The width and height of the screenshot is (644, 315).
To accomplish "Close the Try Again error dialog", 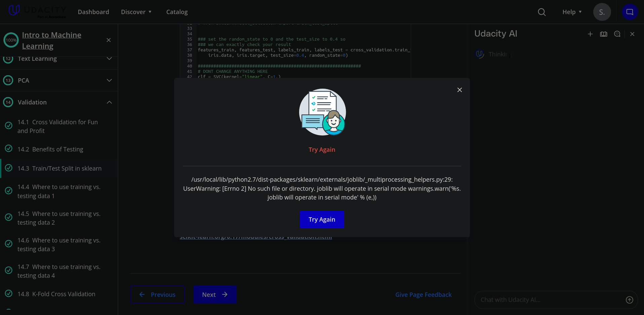I will (459, 90).
